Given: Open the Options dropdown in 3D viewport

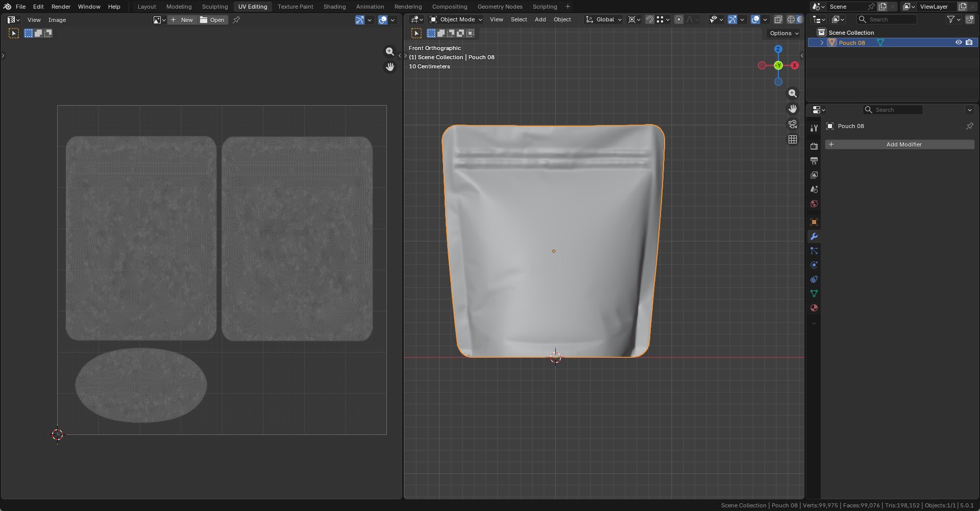Looking at the screenshot, I should (x=784, y=33).
